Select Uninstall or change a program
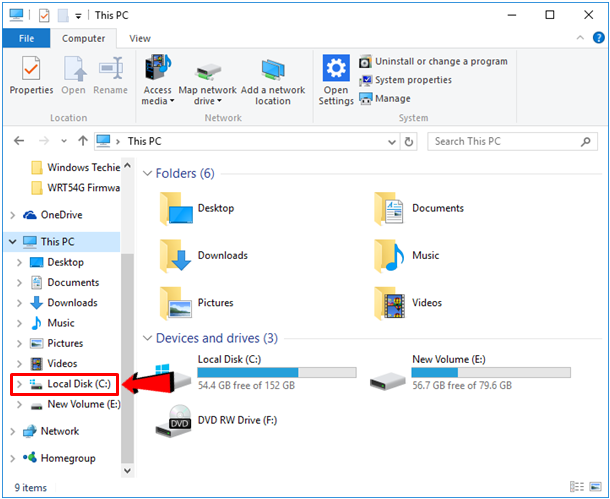610x499 pixels. click(x=433, y=61)
